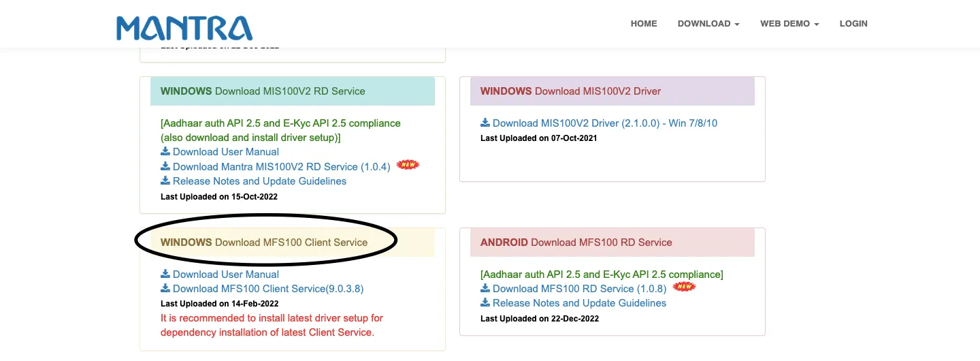Click 'Last Uploaded on 14-Feb-2022' text
The width and height of the screenshot is (980, 361).
coord(219,304)
